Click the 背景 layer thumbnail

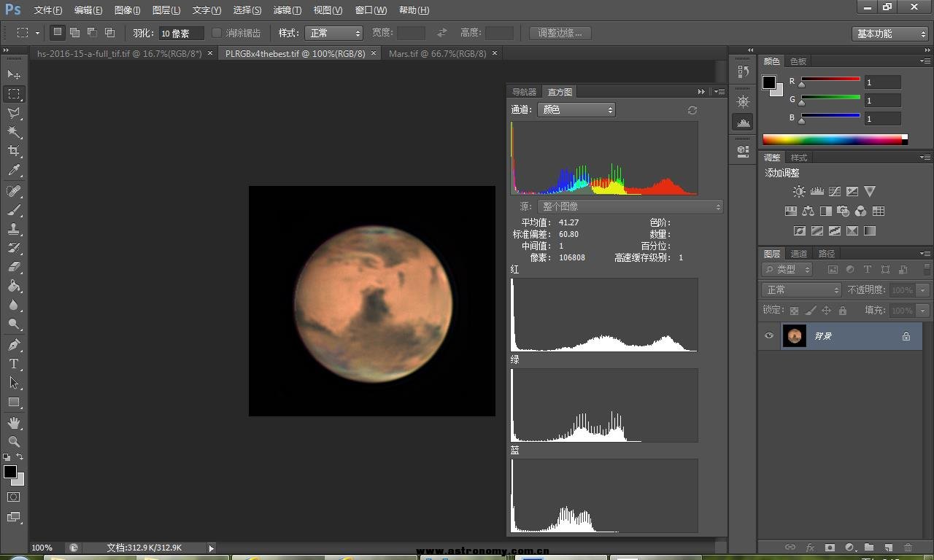point(795,336)
